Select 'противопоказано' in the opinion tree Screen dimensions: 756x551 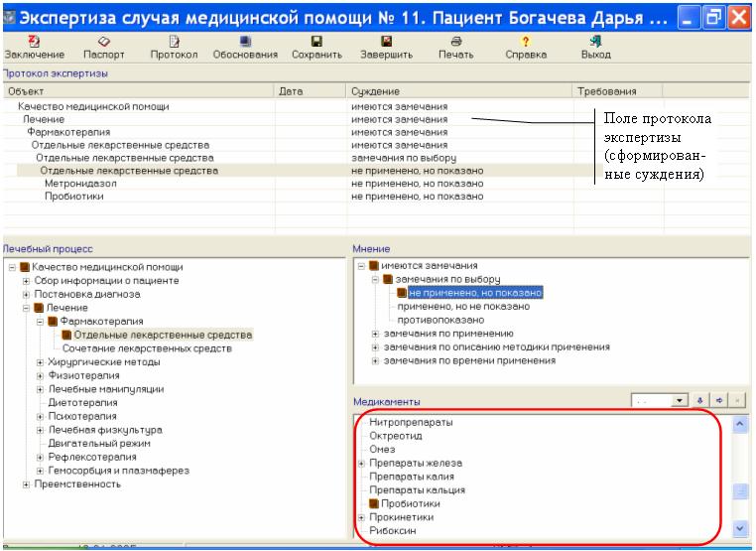(441, 321)
